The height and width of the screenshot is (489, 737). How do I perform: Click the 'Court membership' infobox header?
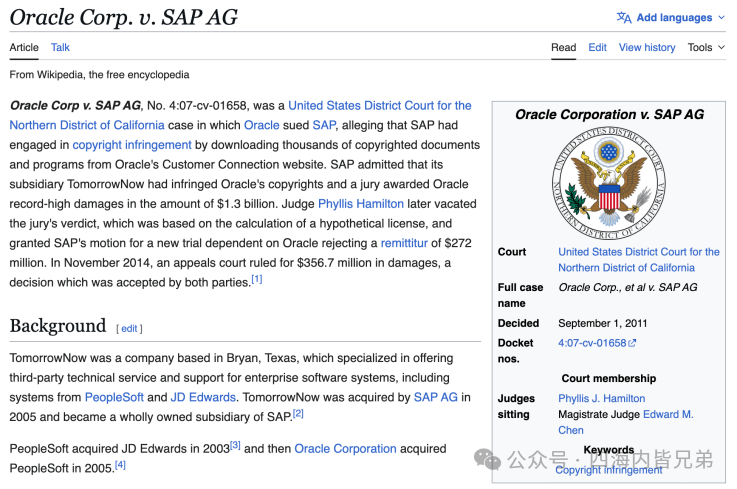point(609,379)
